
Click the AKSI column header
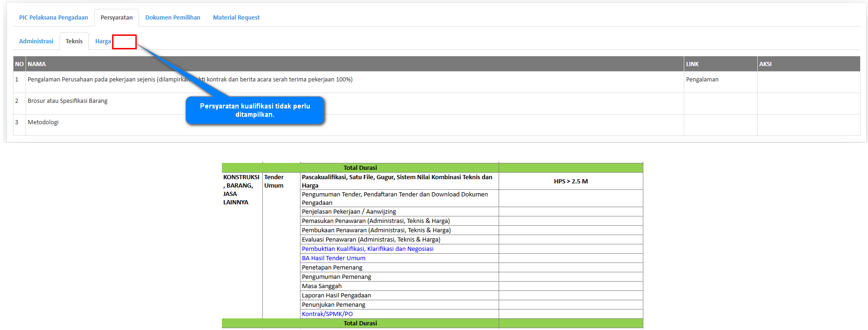coord(765,64)
